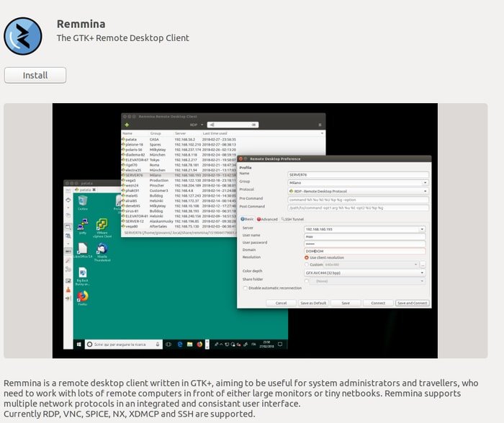Viewport: 504px width, 423px height.
Task: Click the Cancel button in Remote Desktop Preference
Action: [x=281, y=303]
